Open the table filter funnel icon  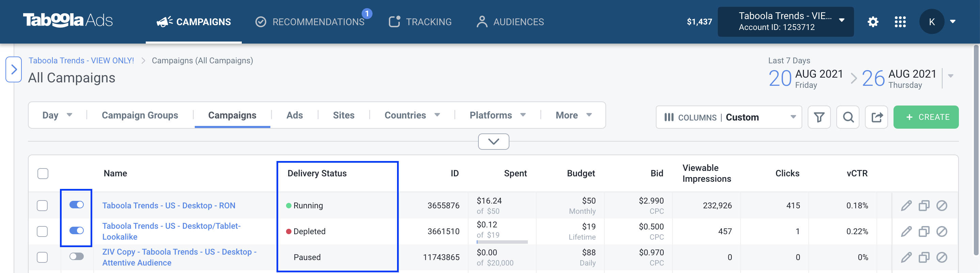coord(819,117)
